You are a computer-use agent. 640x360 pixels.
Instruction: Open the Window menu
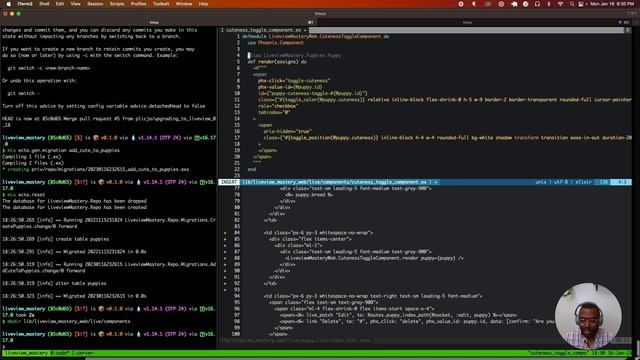point(184,4)
